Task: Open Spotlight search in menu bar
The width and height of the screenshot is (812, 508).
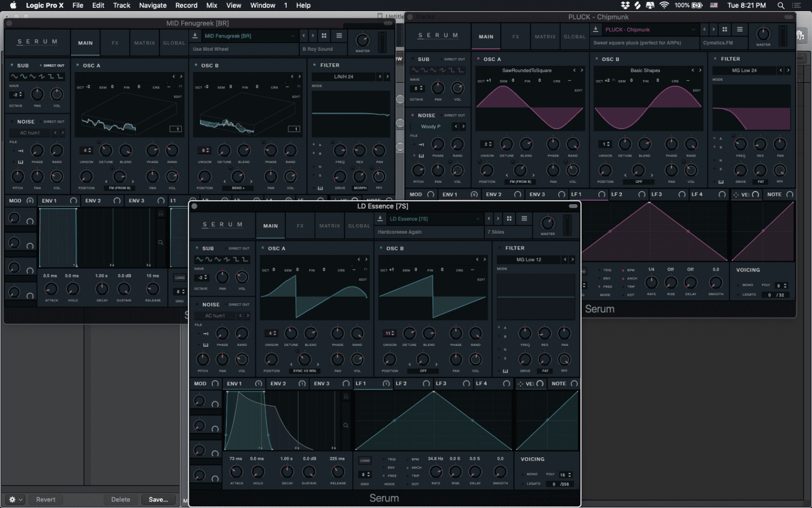Action: 781,6
